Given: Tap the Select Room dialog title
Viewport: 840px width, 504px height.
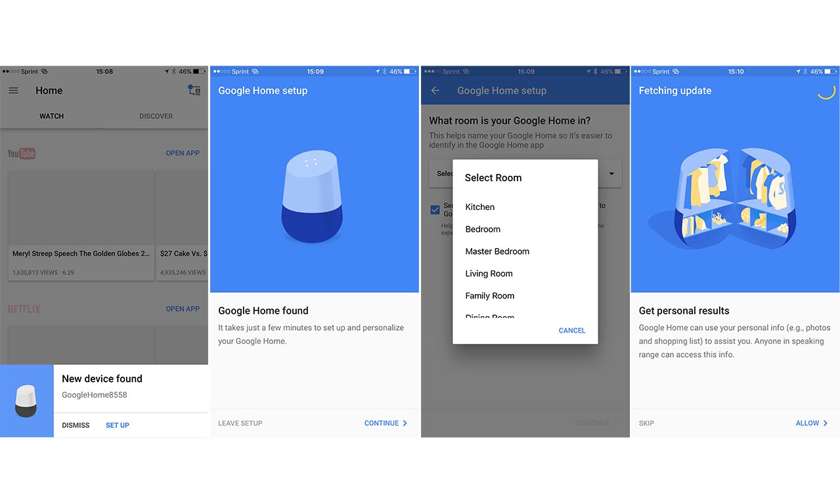Looking at the screenshot, I should pos(493,178).
